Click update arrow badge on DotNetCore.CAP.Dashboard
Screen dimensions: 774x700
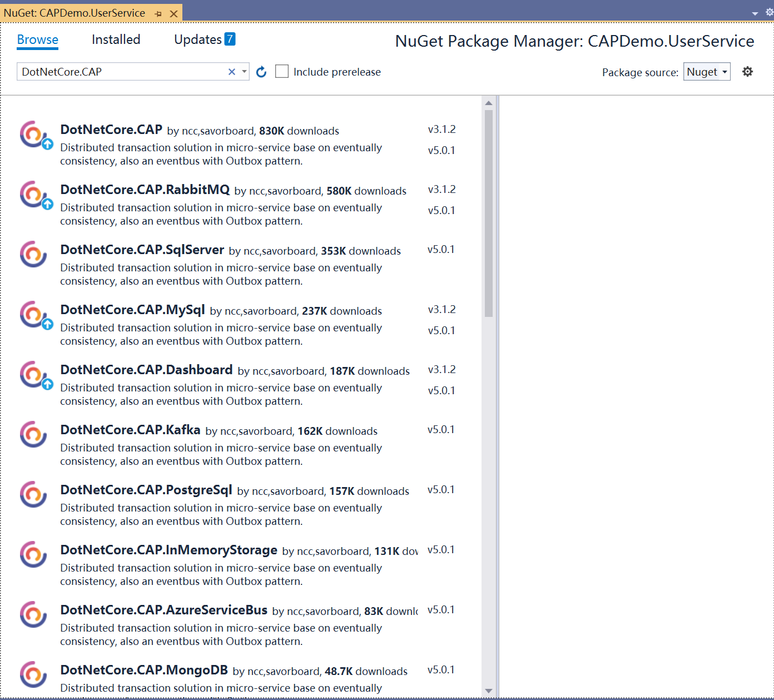[48, 384]
